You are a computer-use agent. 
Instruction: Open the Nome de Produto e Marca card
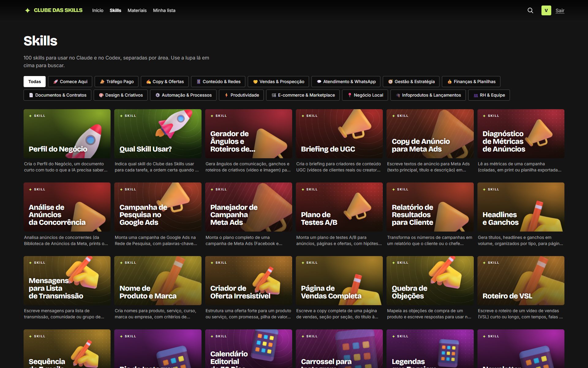(x=158, y=281)
